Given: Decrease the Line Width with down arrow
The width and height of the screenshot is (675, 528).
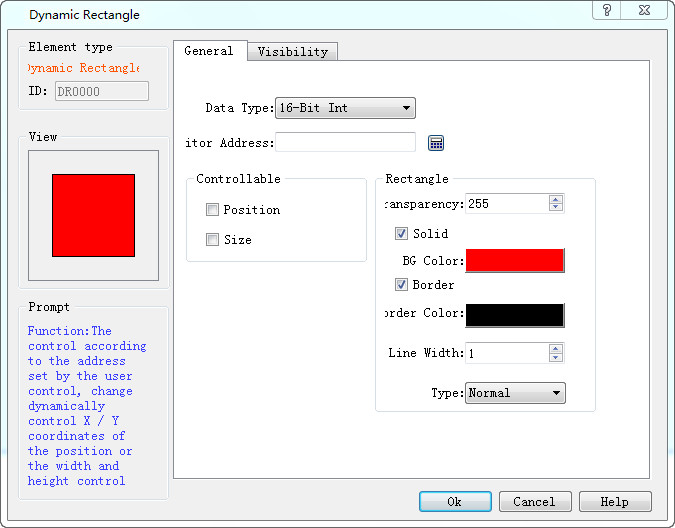Looking at the screenshot, I should pyautogui.click(x=556, y=357).
